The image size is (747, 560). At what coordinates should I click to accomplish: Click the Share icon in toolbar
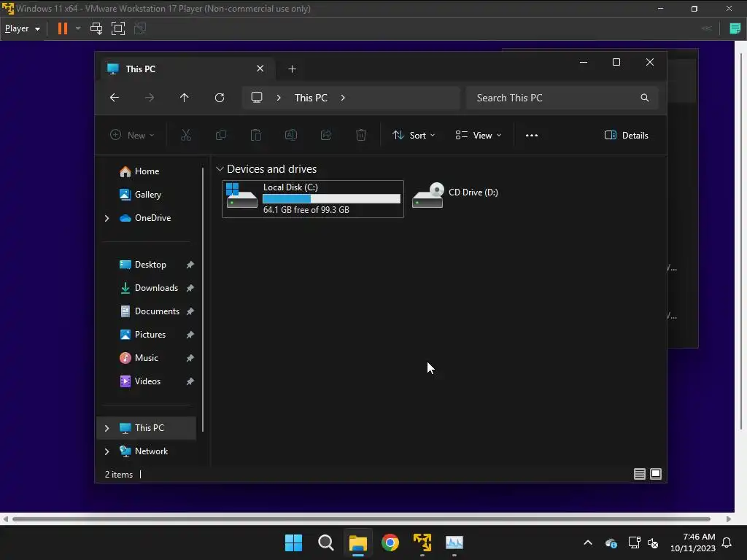tap(326, 135)
